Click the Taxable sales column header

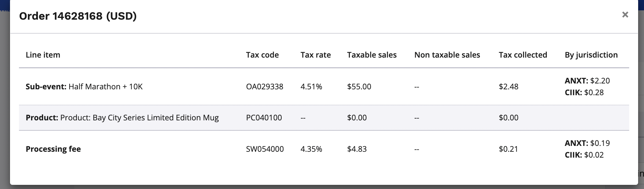coord(372,55)
